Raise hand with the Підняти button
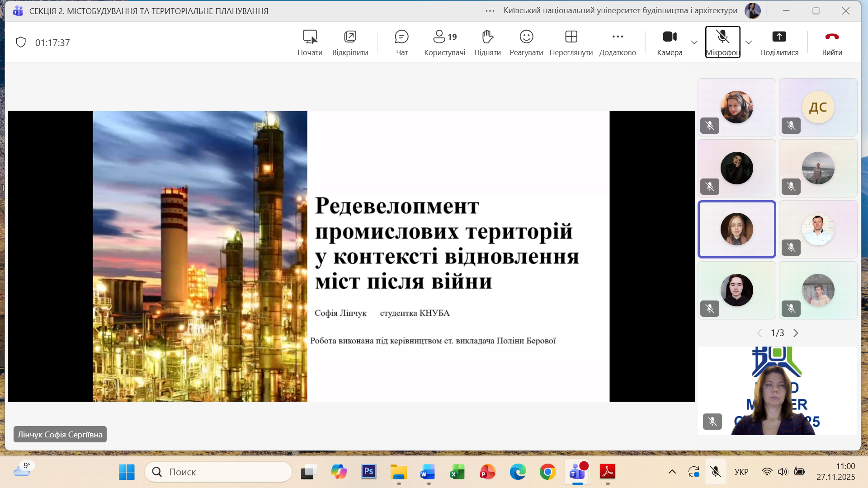This screenshot has width=868, height=488. click(487, 42)
